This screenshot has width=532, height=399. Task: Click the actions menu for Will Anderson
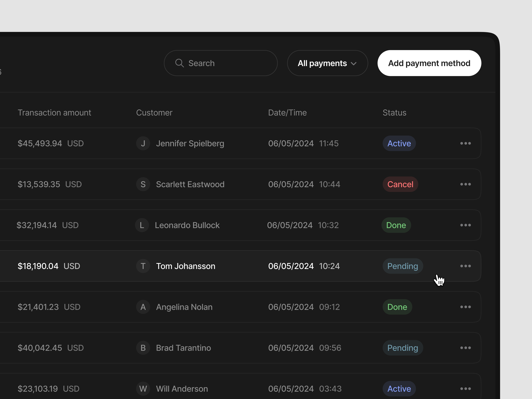(466, 389)
